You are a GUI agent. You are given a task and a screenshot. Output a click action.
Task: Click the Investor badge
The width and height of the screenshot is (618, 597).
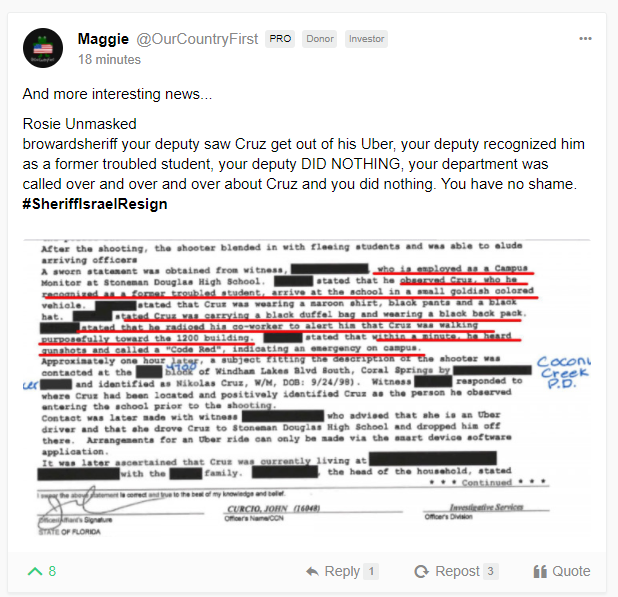click(x=366, y=39)
